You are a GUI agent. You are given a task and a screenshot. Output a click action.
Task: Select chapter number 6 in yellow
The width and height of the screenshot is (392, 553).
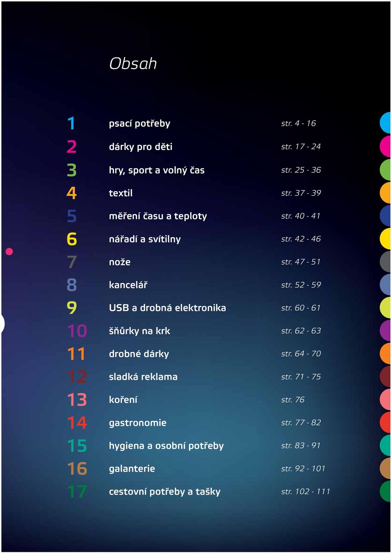[x=71, y=239]
